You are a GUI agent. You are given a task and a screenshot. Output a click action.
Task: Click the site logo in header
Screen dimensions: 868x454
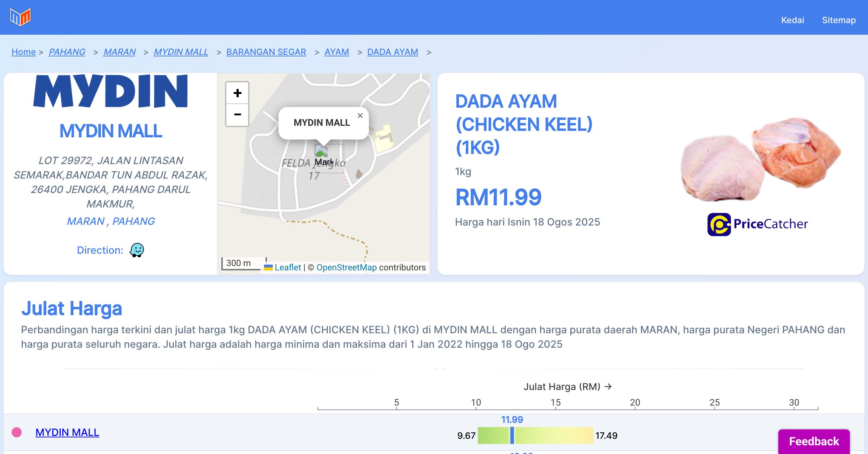pos(20,17)
